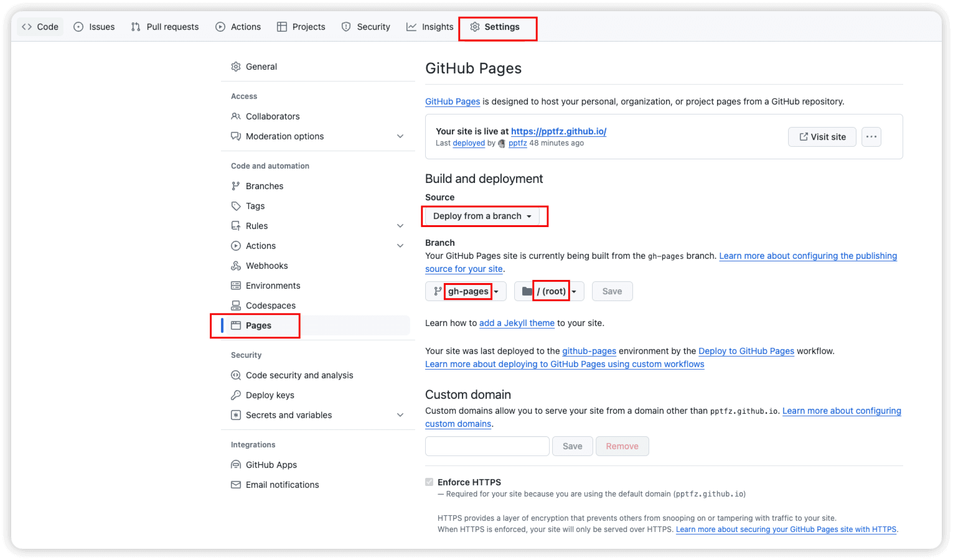Click the envelope icon beside Email notifications
Viewport: 953px width, 560px height.
[236, 485]
